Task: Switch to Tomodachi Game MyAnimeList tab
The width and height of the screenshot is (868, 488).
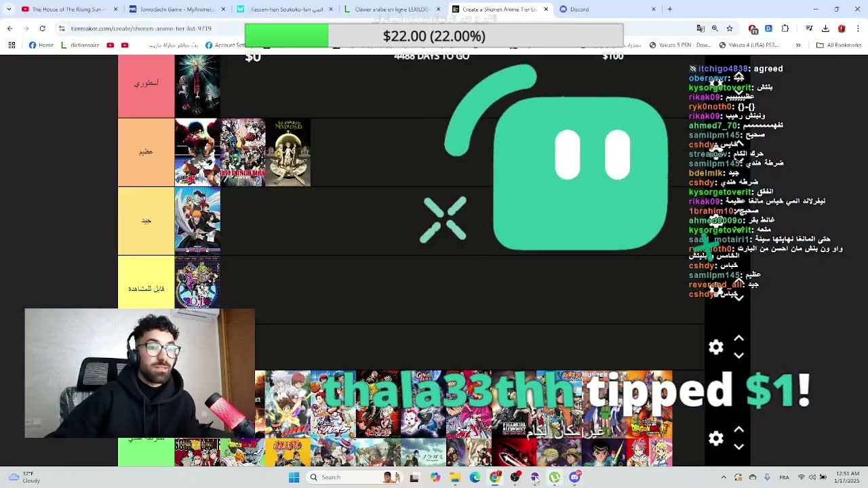Action: pos(176,9)
